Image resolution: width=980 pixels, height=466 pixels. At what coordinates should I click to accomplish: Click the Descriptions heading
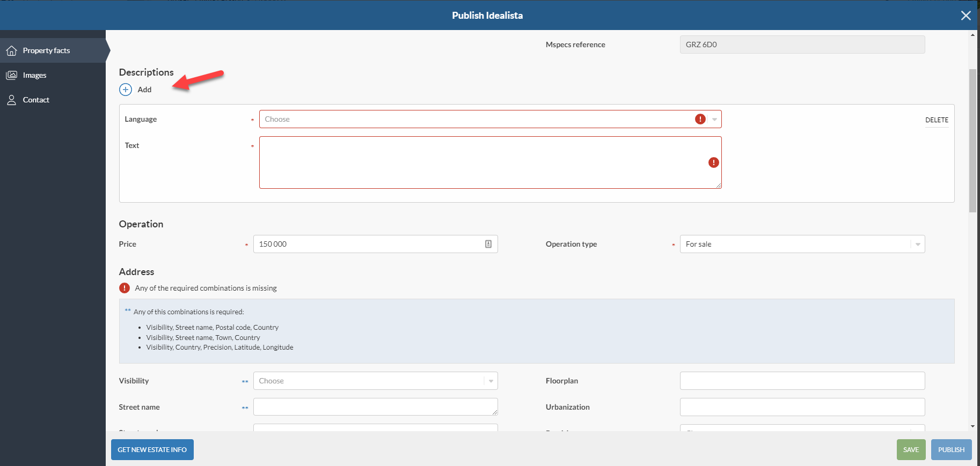[146, 72]
